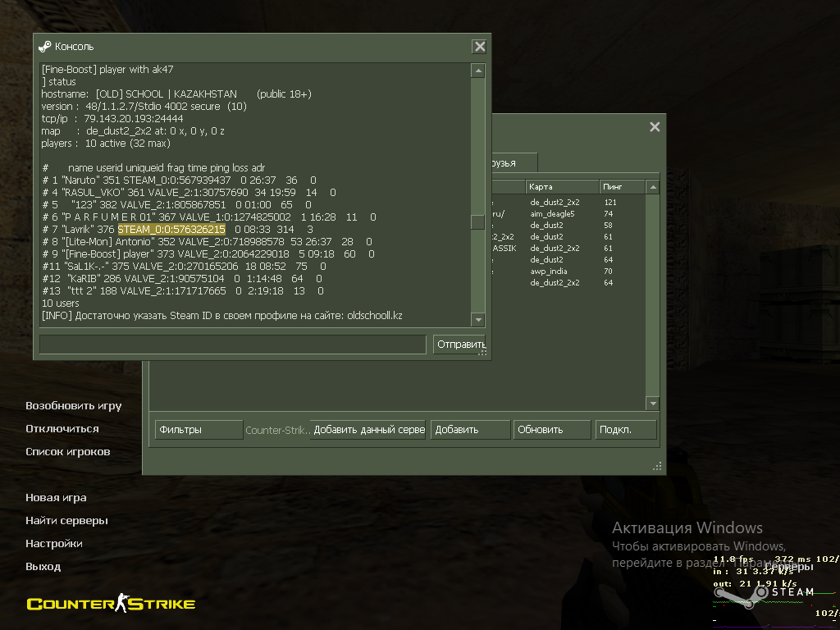Click the hostname [OLD] SCHOOL line
This screenshot has height=630, width=840.
click(176, 94)
